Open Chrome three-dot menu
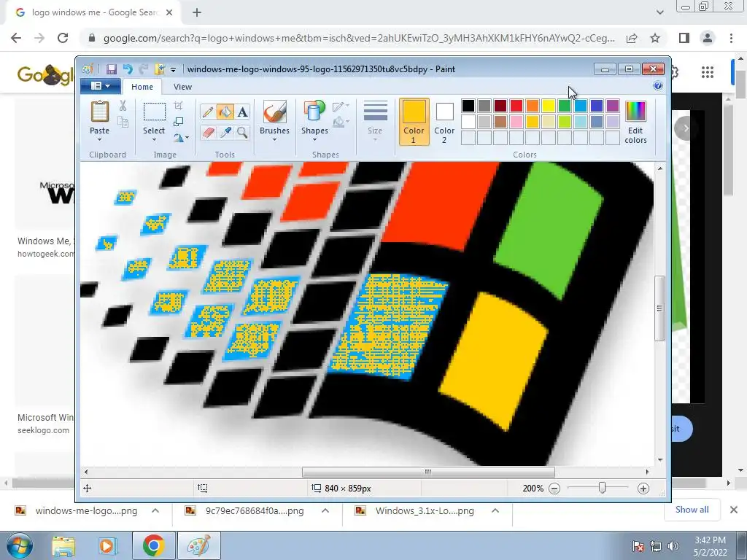Image resolution: width=747 pixels, height=560 pixels. [x=731, y=38]
